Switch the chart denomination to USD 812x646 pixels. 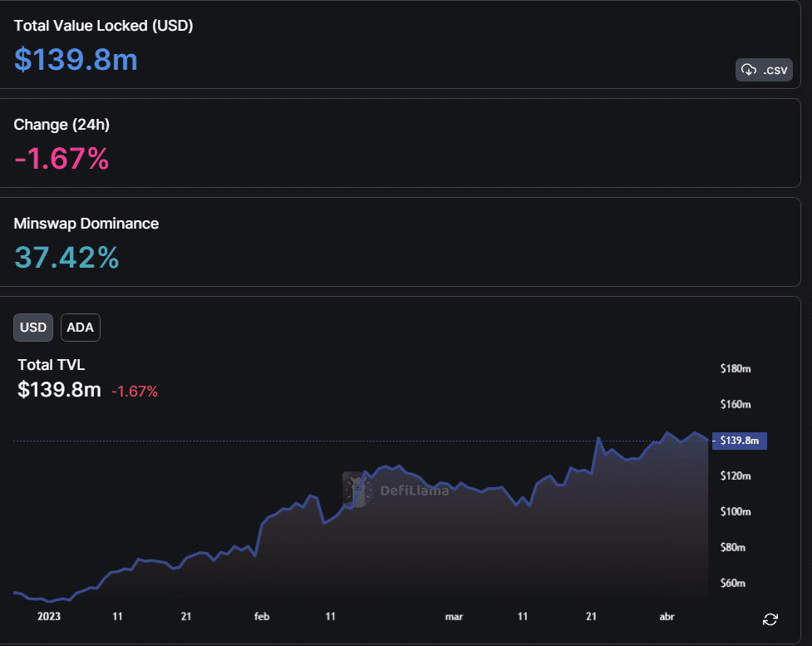click(33, 328)
